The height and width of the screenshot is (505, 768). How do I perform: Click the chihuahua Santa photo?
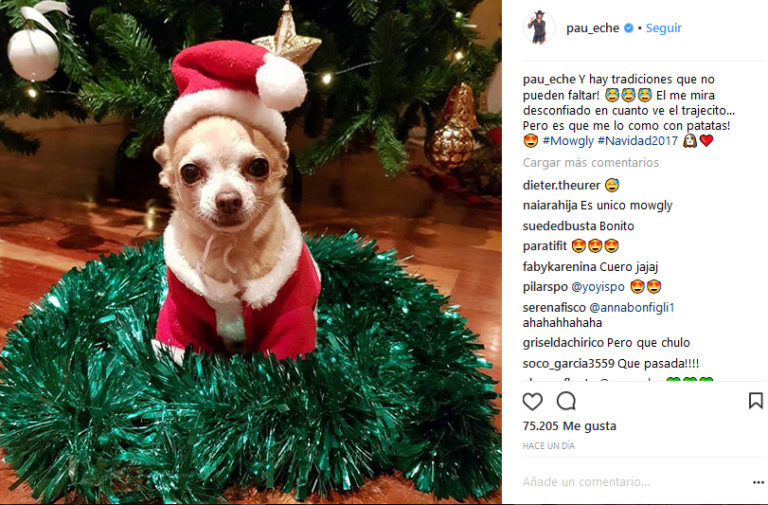coord(251,252)
